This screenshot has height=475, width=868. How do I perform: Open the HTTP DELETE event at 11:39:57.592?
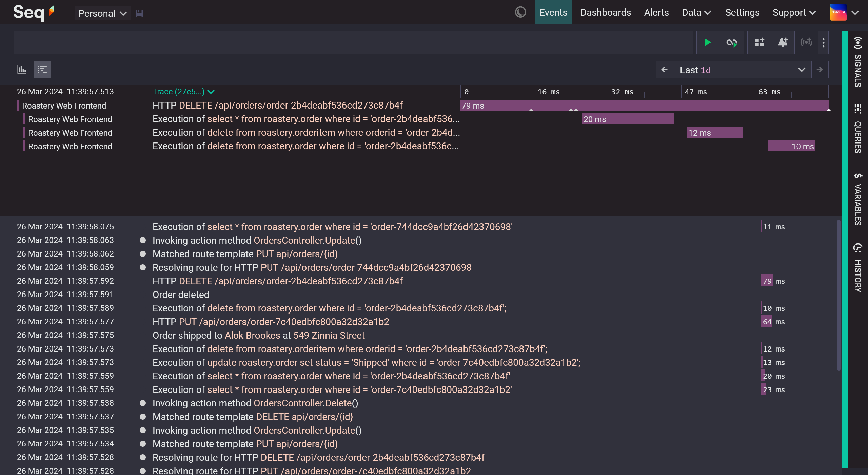pos(278,281)
